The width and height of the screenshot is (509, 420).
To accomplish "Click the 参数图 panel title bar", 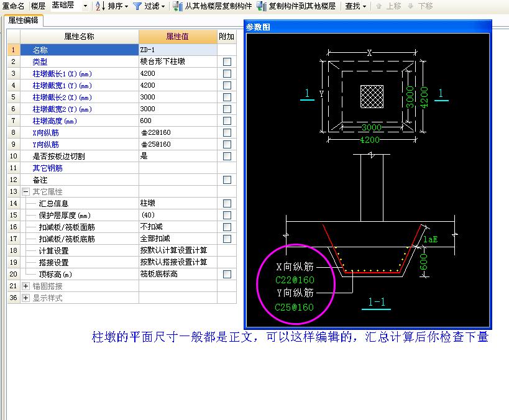I will point(368,27).
